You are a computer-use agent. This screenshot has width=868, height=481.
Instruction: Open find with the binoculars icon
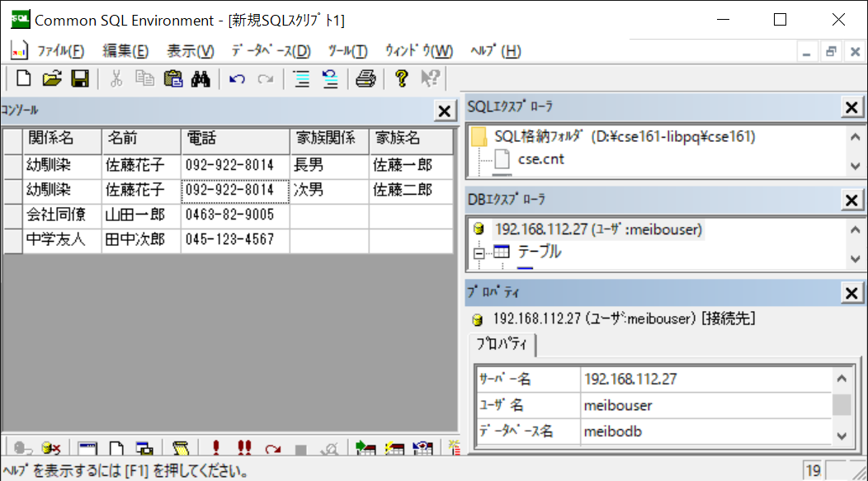tap(201, 78)
